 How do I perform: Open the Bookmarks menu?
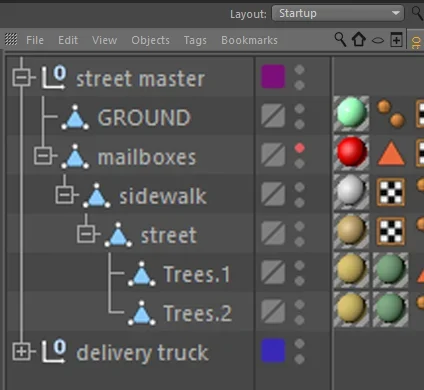click(x=249, y=40)
